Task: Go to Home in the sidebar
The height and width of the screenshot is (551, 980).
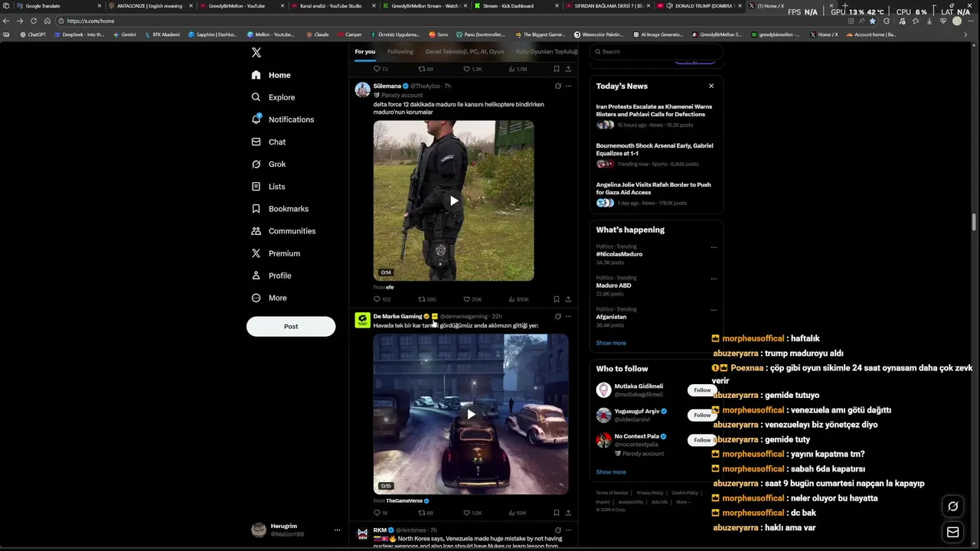Action: pyautogui.click(x=271, y=75)
